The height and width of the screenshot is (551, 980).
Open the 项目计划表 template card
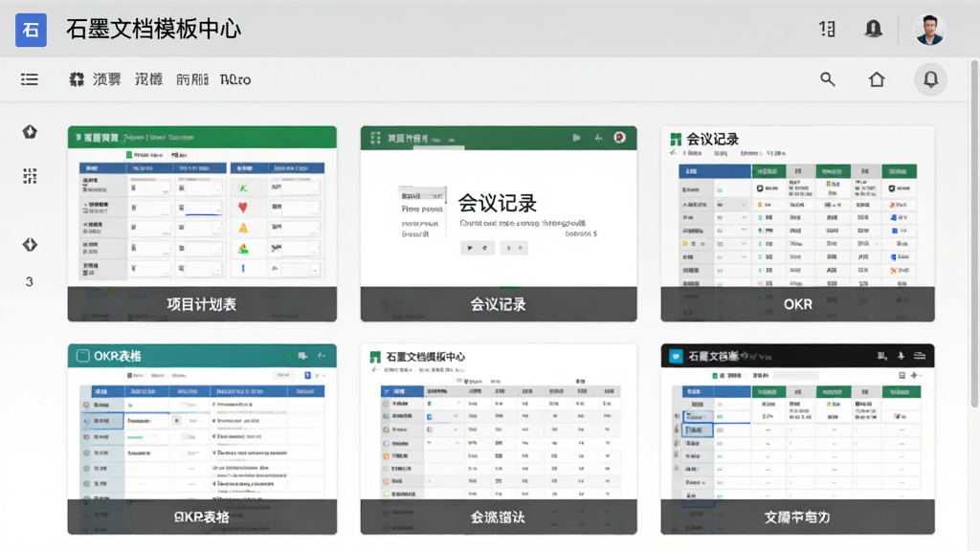[202, 224]
